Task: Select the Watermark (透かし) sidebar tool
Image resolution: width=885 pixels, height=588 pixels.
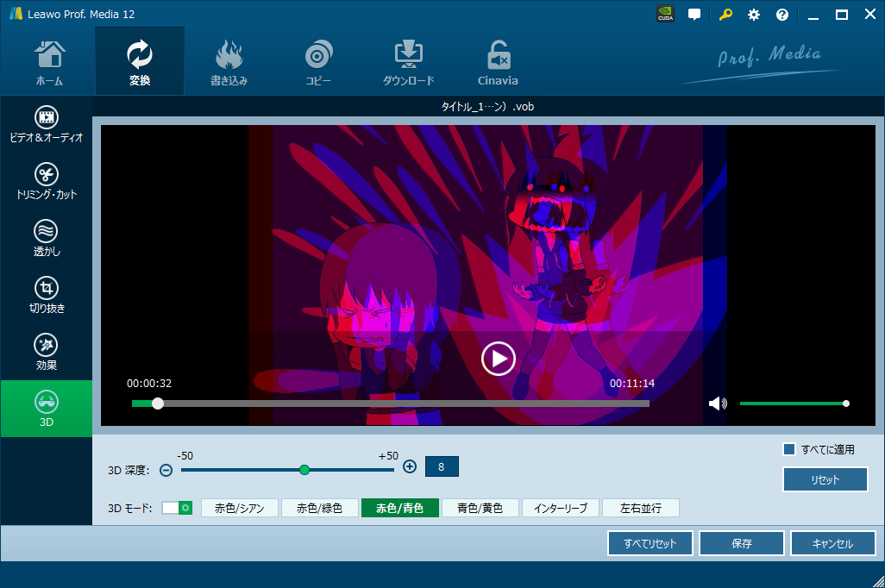Action: click(x=47, y=237)
